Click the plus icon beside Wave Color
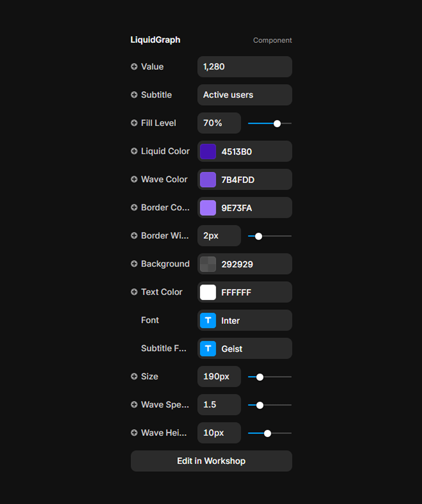This screenshot has height=504, width=422. [x=134, y=179]
